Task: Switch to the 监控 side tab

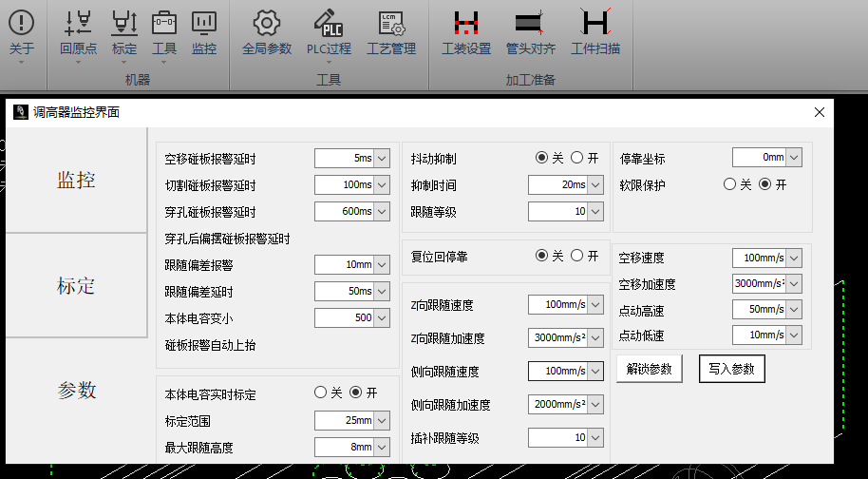Action: [x=76, y=180]
